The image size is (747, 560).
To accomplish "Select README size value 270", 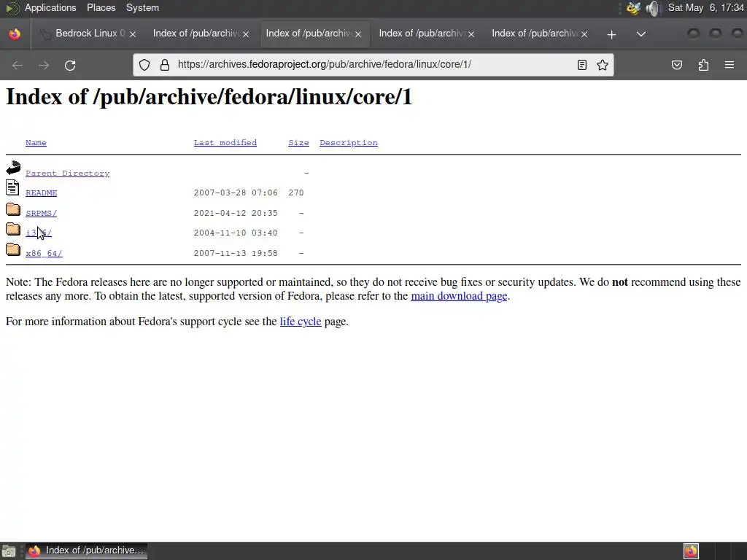I will [296, 192].
